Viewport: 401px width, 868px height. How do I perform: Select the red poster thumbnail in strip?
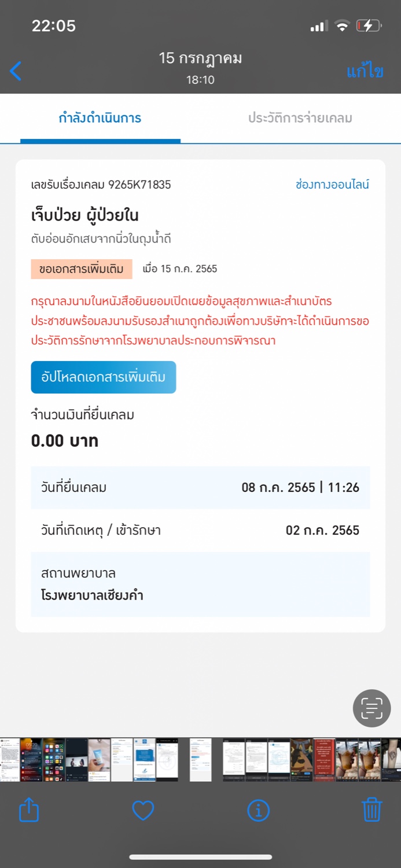(x=325, y=760)
